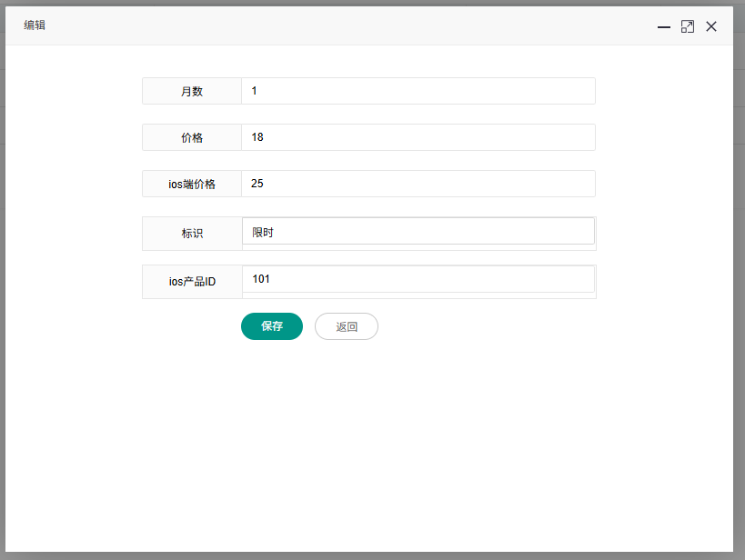Image resolution: width=745 pixels, height=560 pixels.
Task: Click the ios产品ID label cell
Action: tap(192, 282)
